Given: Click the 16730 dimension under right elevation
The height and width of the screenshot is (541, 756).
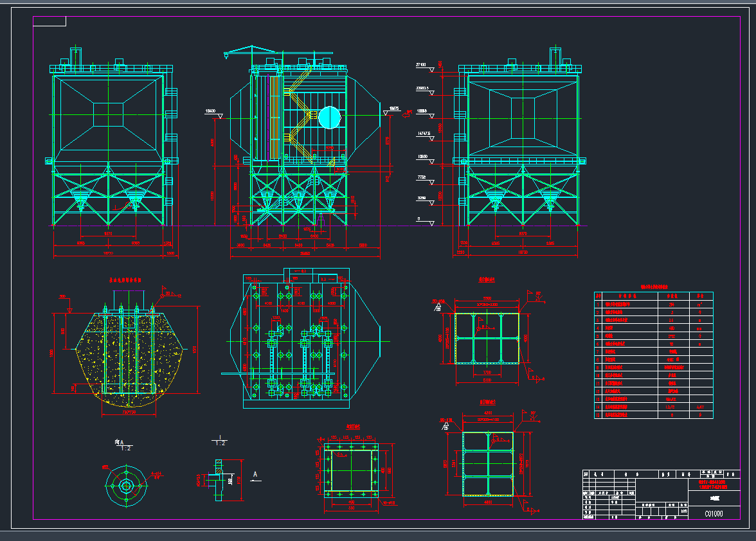Looking at the screenshot, I should 522,253.
